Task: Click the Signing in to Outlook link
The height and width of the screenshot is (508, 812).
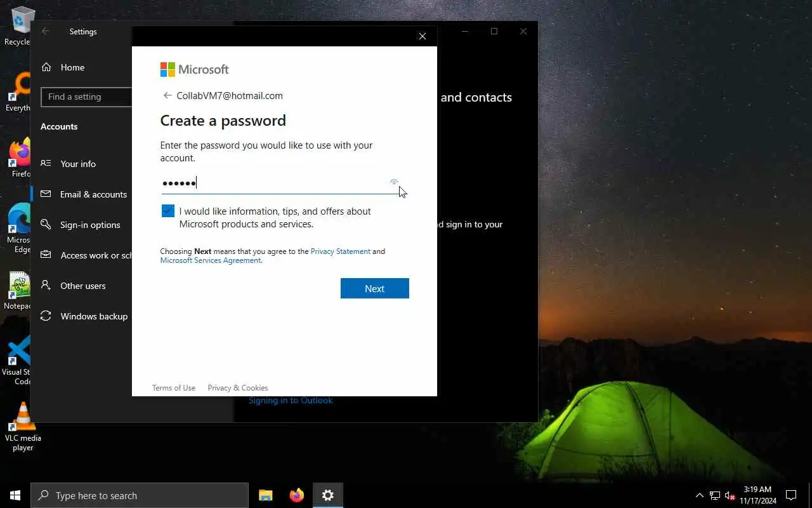Action: [x=291, y=401]
